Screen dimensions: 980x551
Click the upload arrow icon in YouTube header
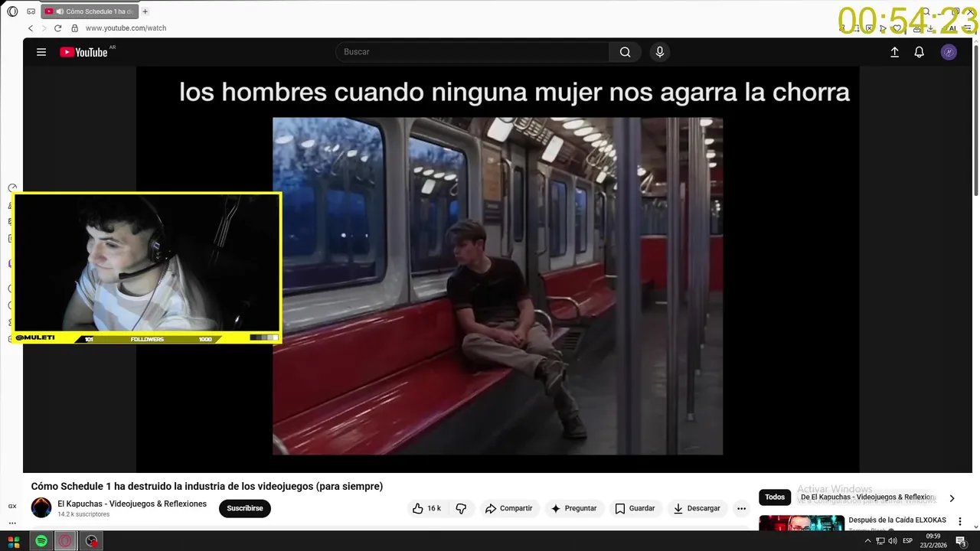pos(894,52)
